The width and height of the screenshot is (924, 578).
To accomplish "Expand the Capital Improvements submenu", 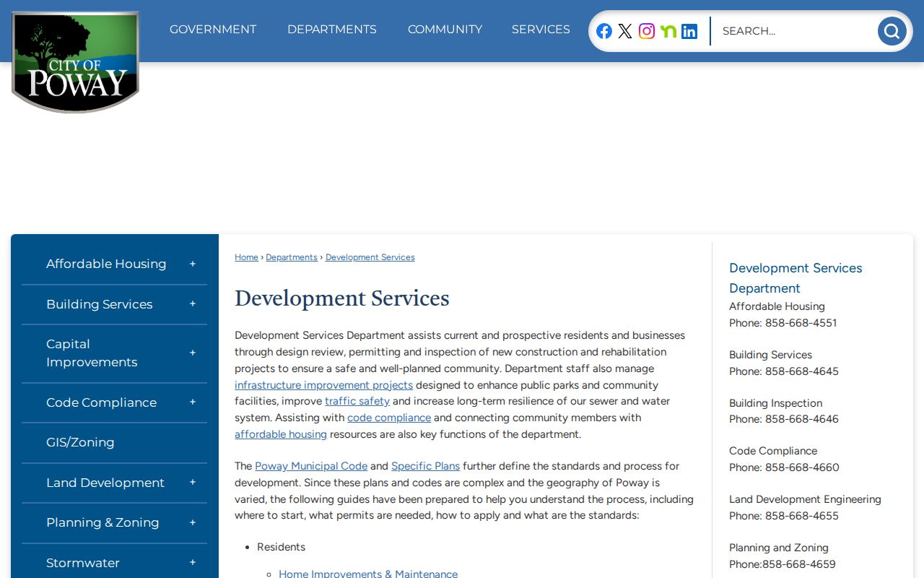I will pos(193,353).
